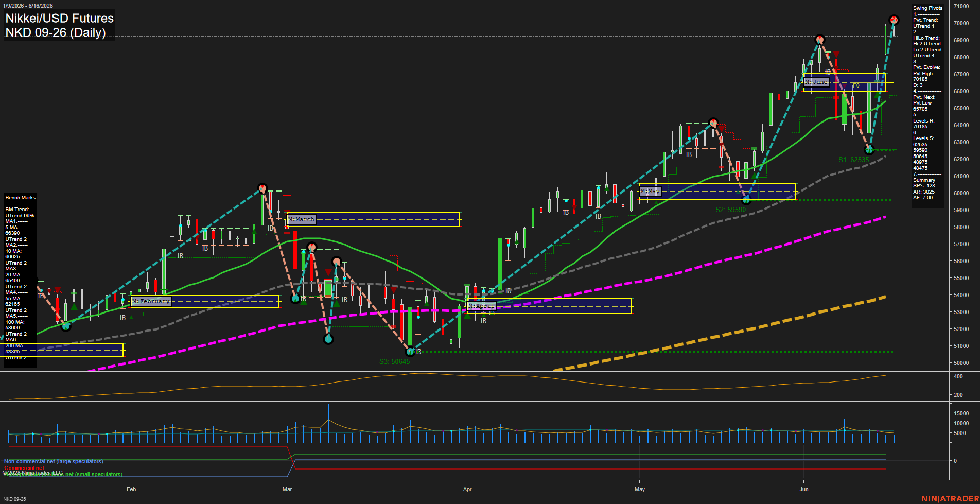Click the M:February monthly level label
Image resolution: width=980 pixels, height=504 pixels.
[x=150, y=301]
